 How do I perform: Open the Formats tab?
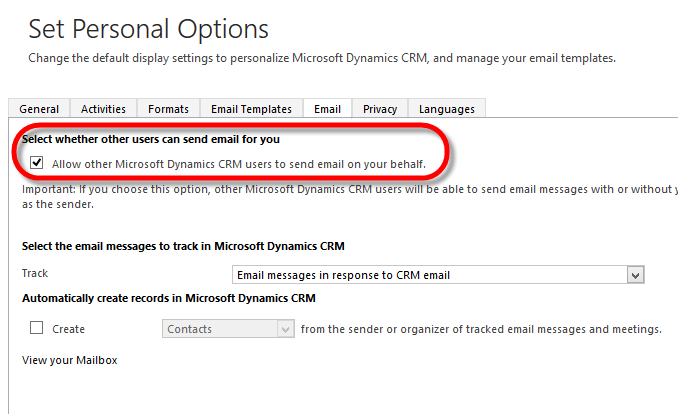pyautogui.click(x=168, y=109)
